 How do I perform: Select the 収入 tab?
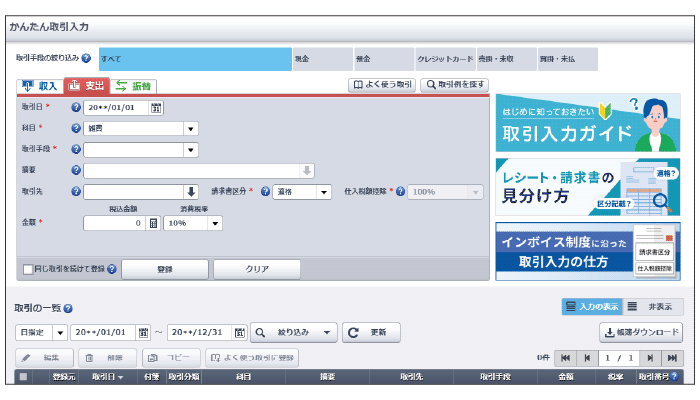tap(40, 86)
